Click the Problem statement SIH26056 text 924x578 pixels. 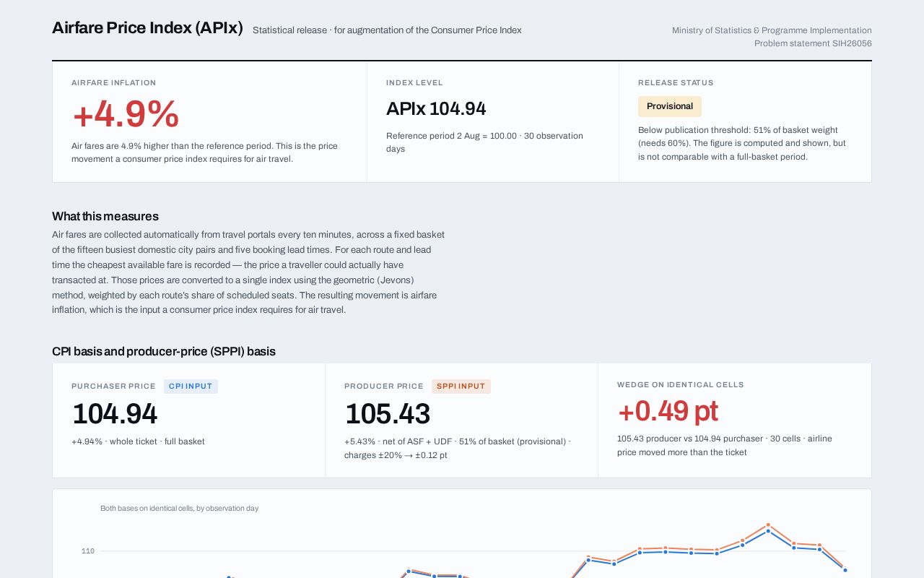tap(813, 43)
